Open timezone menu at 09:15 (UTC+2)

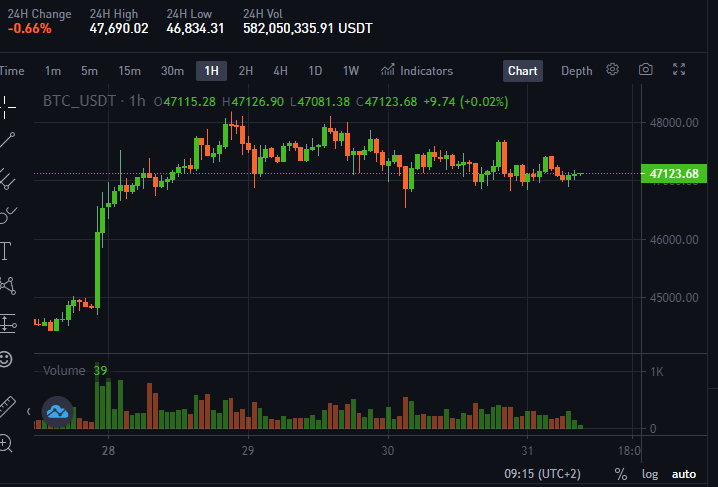(x=542, y=474)
